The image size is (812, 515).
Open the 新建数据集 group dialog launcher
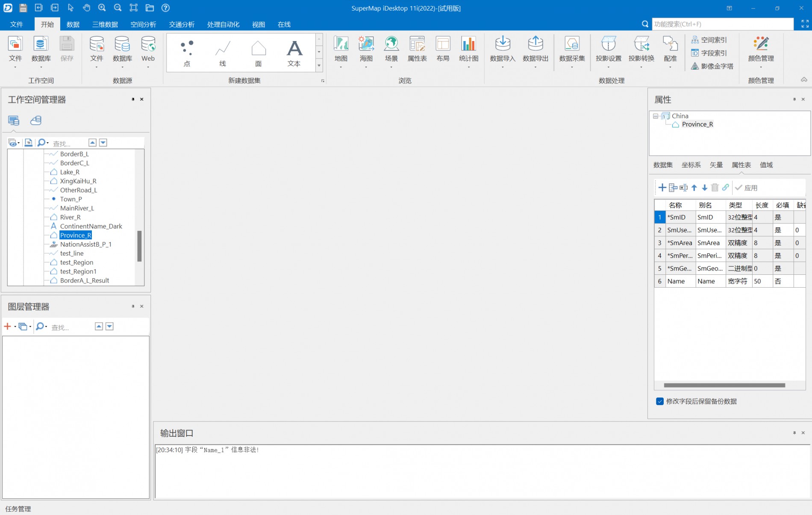[x=323, y=81]
